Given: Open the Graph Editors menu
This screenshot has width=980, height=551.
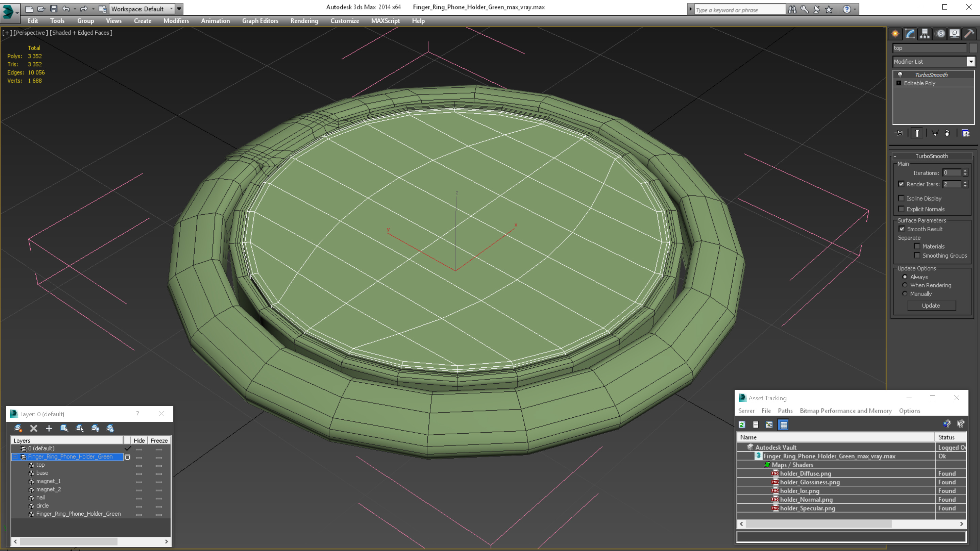Looking at the screenshot, I should (260, 21).
